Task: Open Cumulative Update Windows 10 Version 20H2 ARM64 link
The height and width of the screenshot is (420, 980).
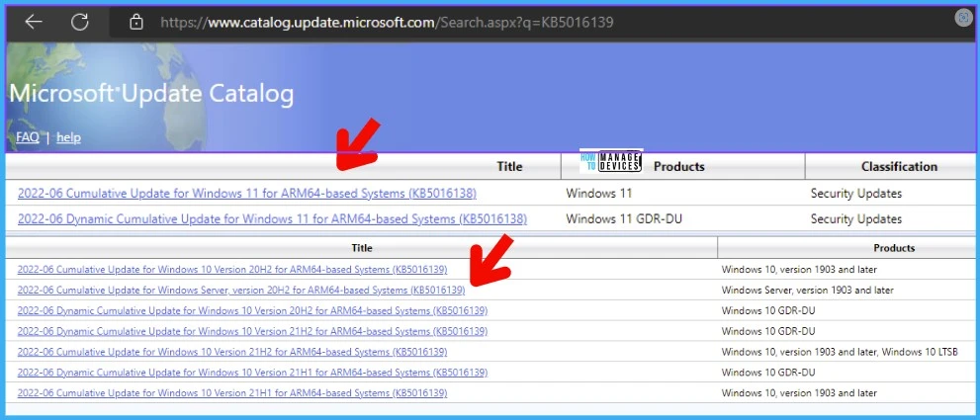Action: (x=231, y=270)
